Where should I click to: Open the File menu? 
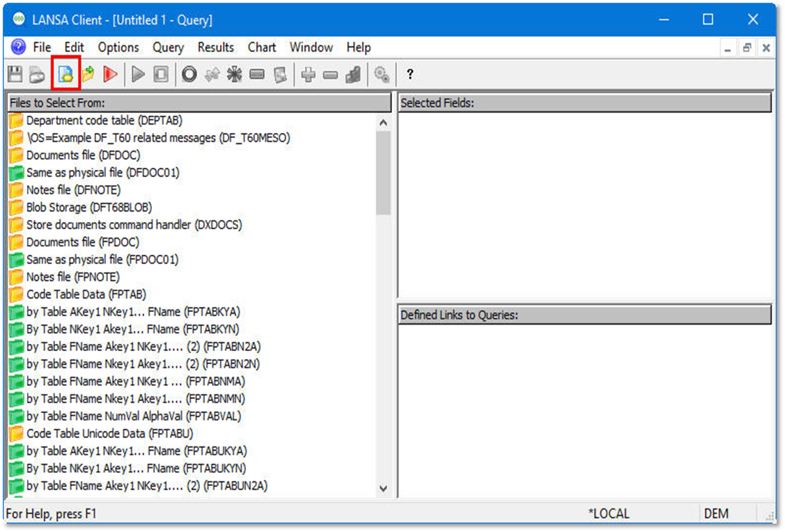tap(42, 47)
